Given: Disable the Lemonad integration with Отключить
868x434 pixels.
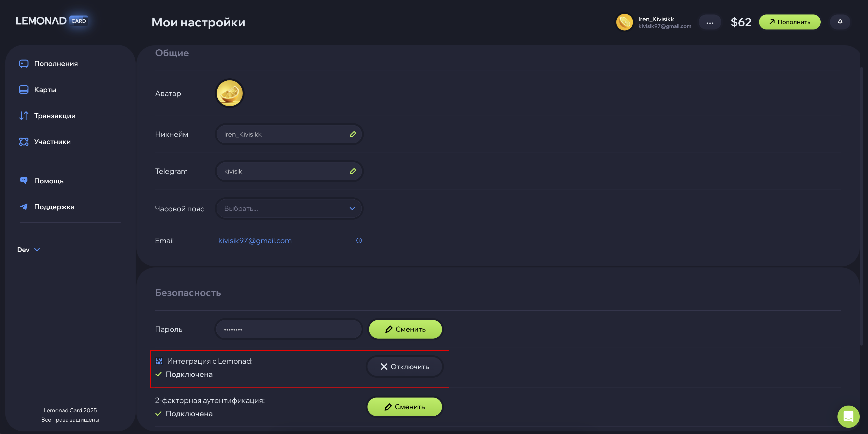Looking at the screenshot, I should (404, 367).
